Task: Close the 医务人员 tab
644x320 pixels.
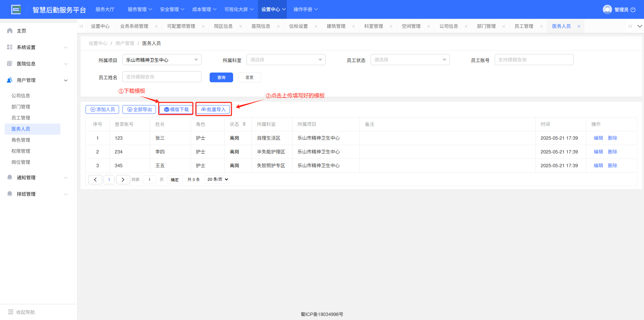Action: tap(579, 26)
